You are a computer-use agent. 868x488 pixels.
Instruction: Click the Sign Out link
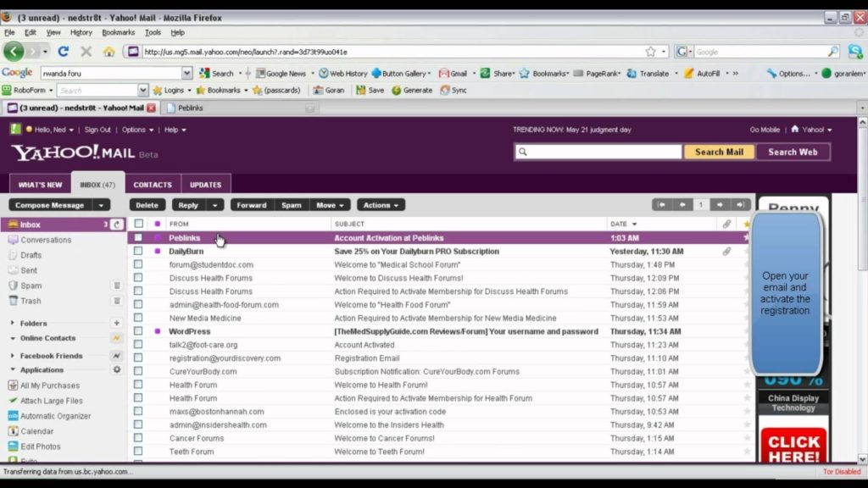tap(97, 130)
